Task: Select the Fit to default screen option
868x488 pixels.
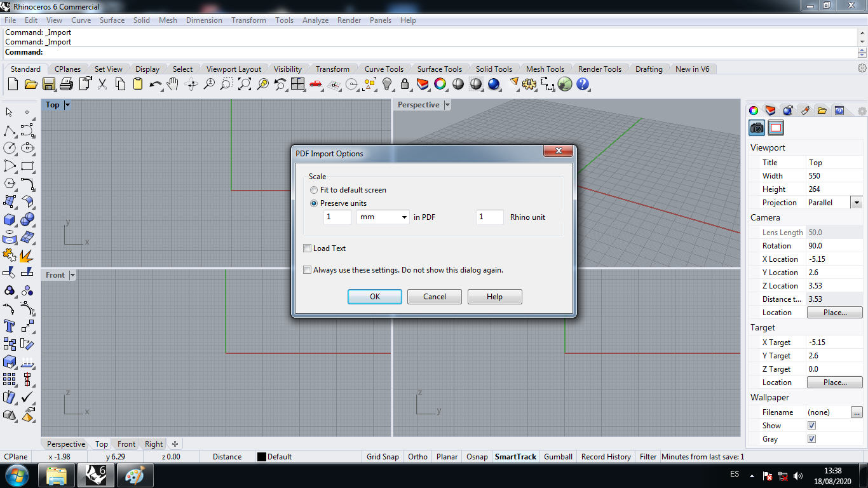Action: (x=314, y=190)
